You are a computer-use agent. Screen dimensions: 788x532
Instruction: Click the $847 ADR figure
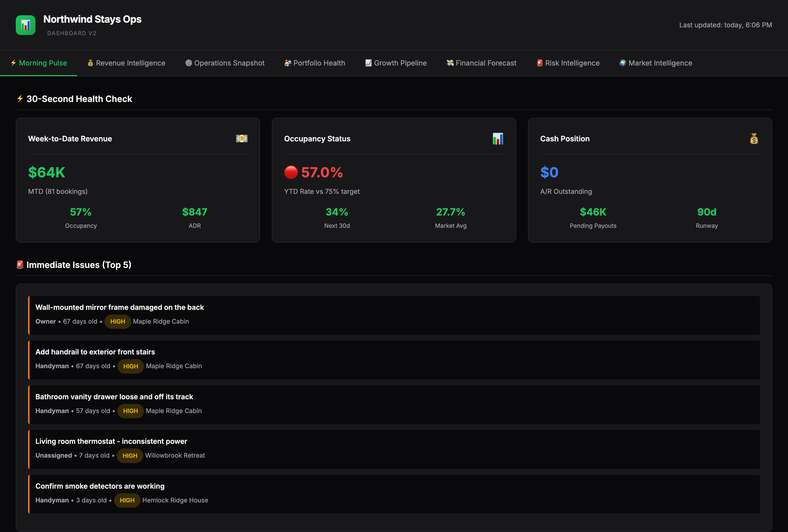(x=195, y=212)
